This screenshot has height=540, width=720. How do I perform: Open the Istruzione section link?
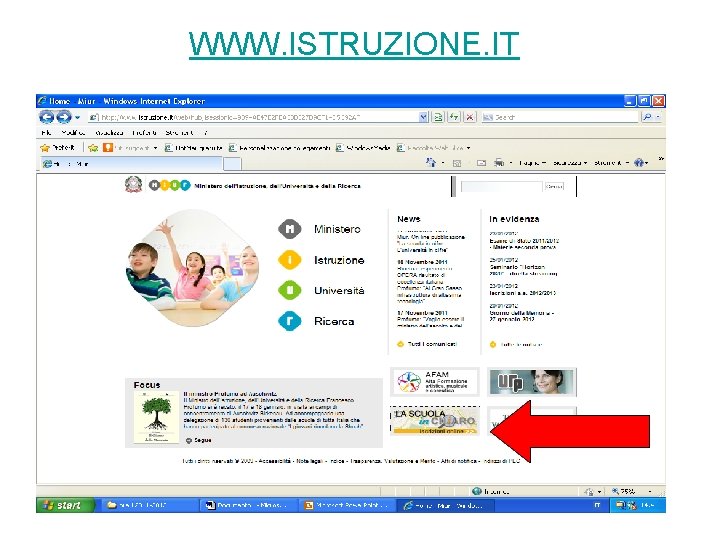[x=339, y=260]
